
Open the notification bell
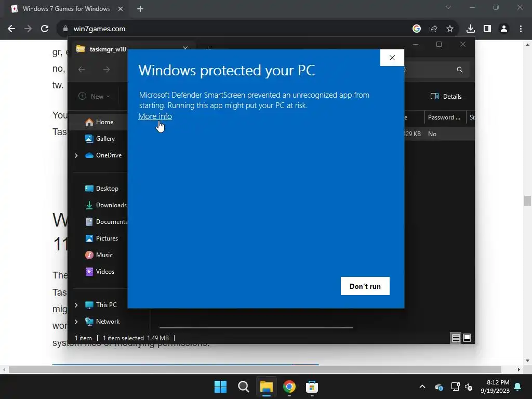[518, 387]
